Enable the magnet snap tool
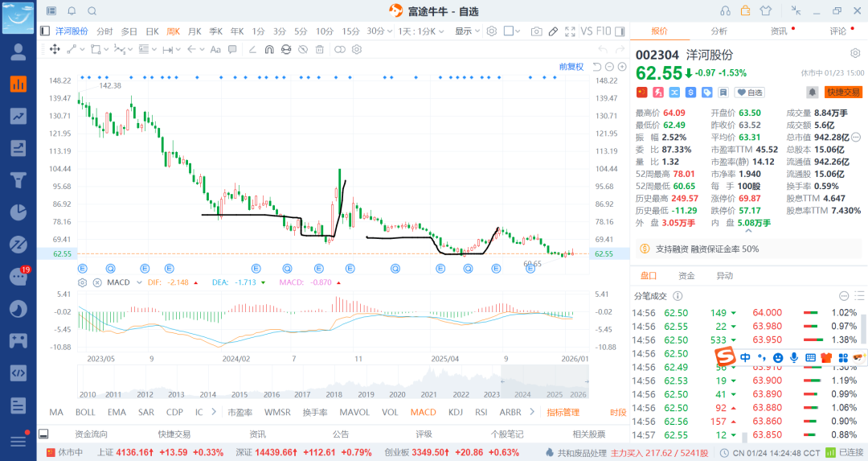The height and width of the screenshot is (461, 868). (x=269, y=49)
